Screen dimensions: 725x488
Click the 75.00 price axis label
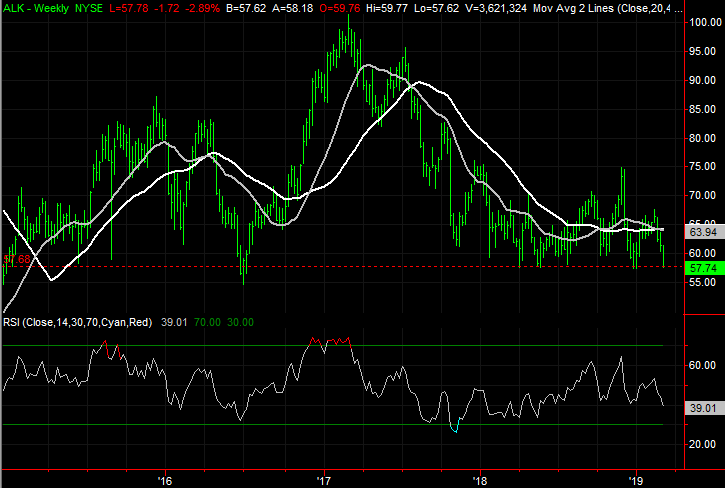tap(703, 167)
